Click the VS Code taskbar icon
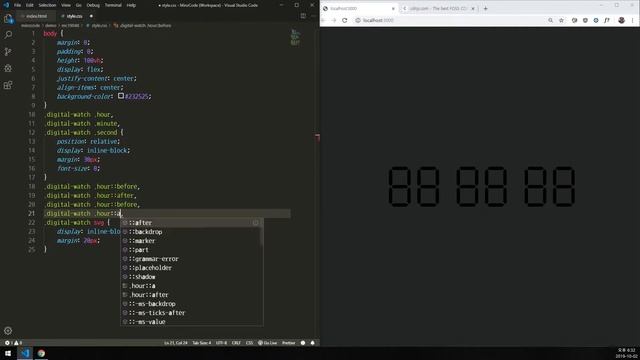This screenshot has height=360, width=640. 25,353
